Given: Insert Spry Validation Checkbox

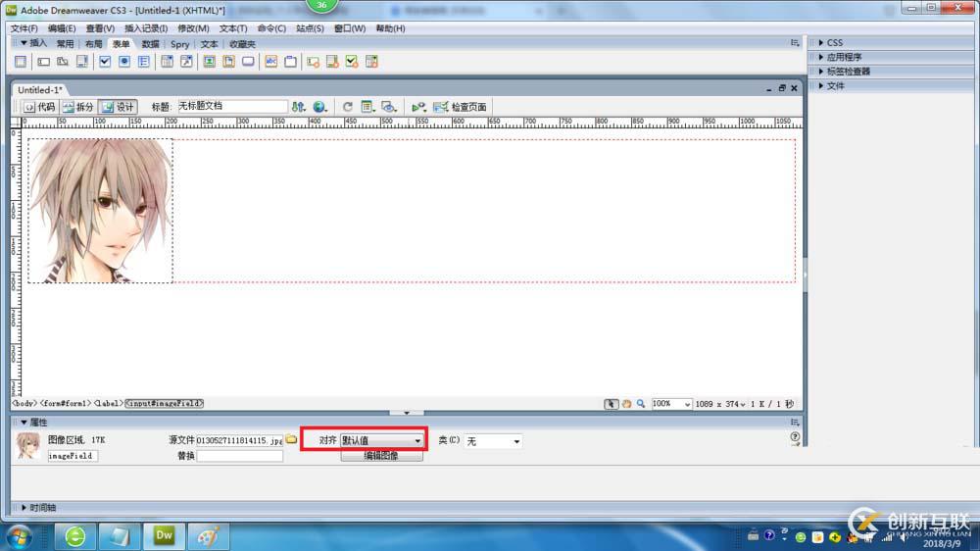Looking at the screenshot, I should [x=352, y=62].
